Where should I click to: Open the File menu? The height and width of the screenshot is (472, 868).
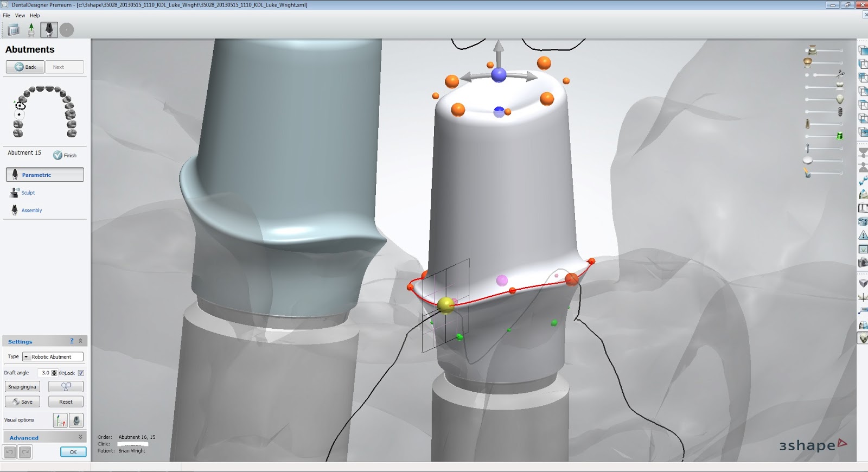click(7, 15)
